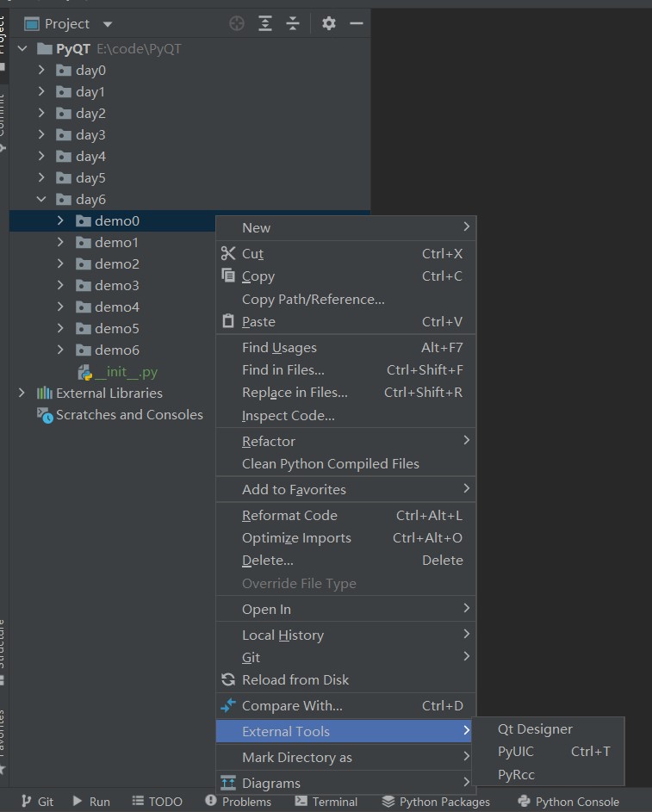This screenshot has height=812, width=652.
Task: Open the Python Console tool window
Action: click(568, 801)
